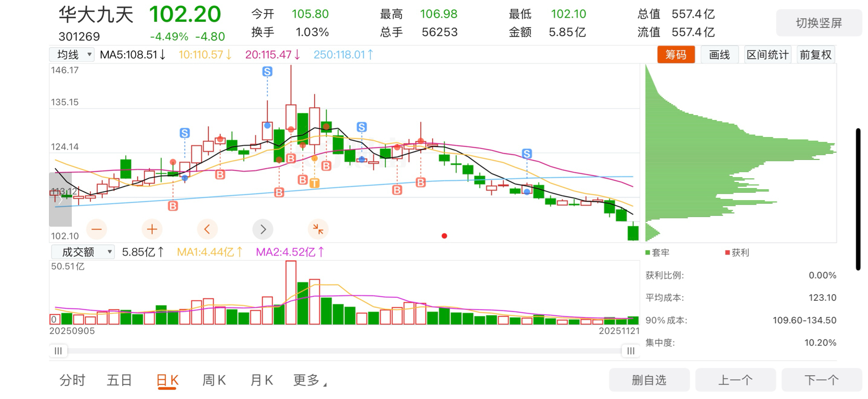Click the 总手 value 56253
Viewport: 868px width, 399px height.
[x=440, y=32]
